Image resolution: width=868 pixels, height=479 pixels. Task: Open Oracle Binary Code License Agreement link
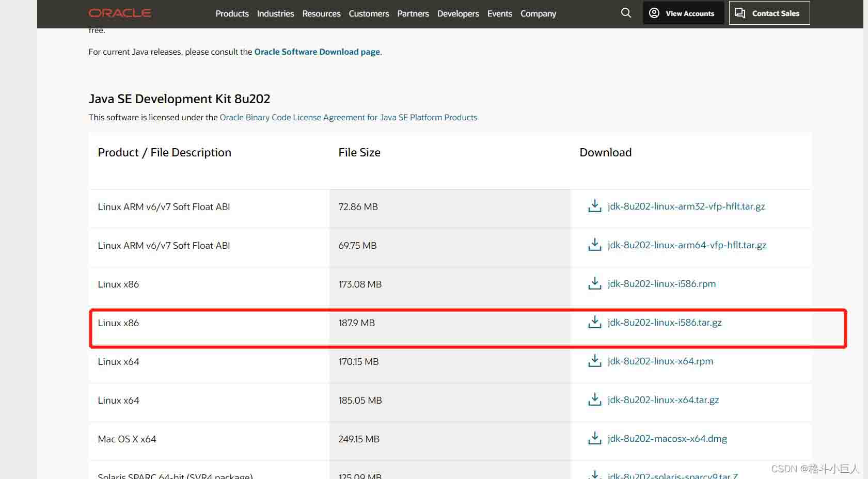[x=349, y=117]
